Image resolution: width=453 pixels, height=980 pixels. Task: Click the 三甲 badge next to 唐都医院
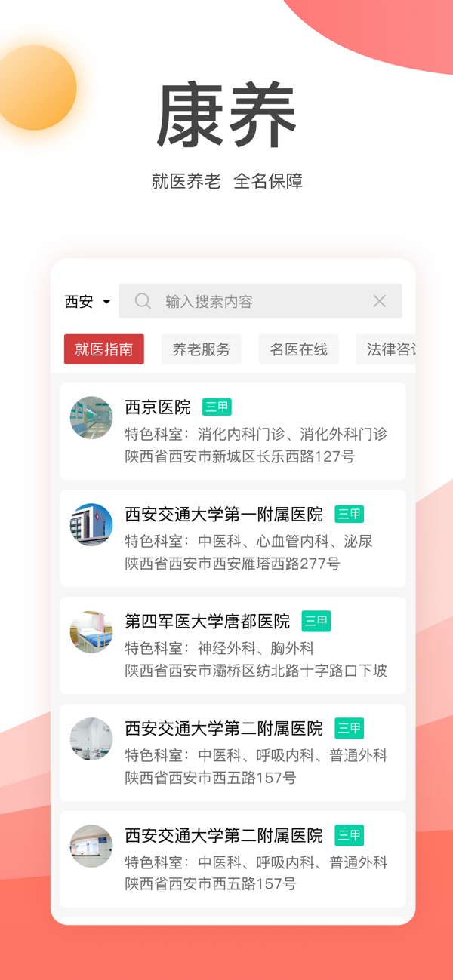coord(316,622)
